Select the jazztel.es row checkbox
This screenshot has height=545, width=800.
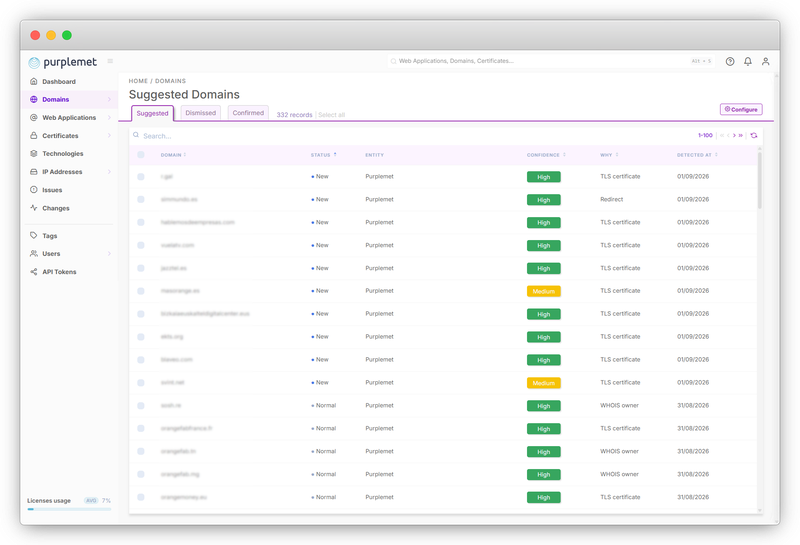tap(141, 268)
